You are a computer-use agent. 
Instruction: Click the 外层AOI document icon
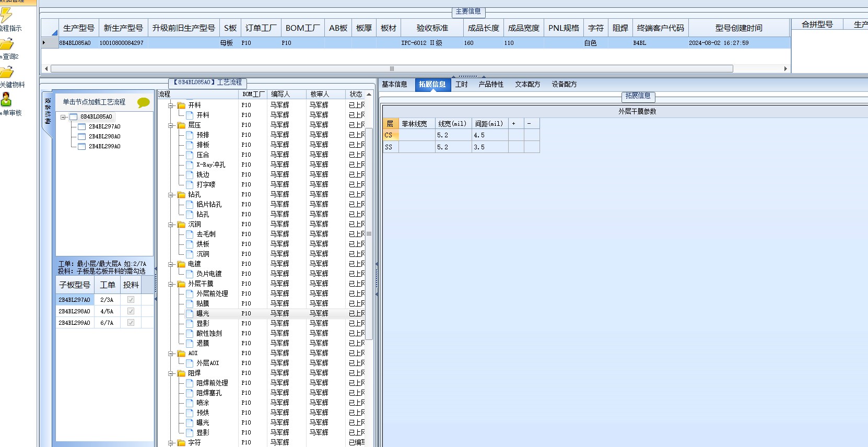pos(190,363)
